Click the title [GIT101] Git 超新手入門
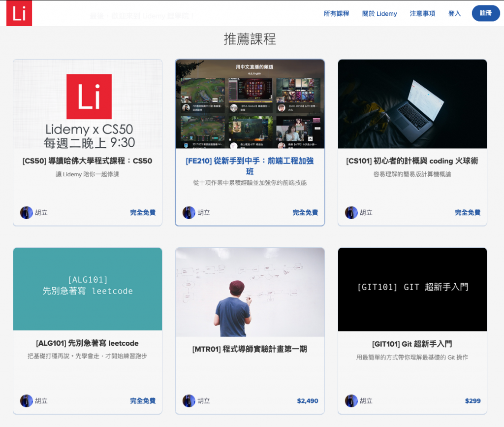This screenshot has height=427, width=504. pyautogui.click(x=412, y=344)
